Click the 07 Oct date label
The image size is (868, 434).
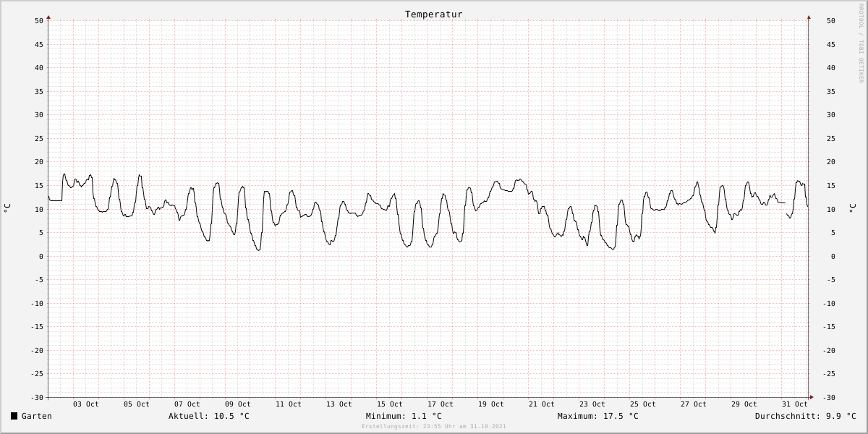point(187,404)
